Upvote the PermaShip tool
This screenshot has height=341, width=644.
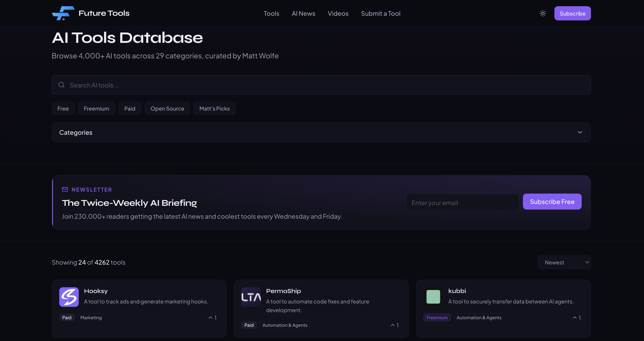[395, 325]
